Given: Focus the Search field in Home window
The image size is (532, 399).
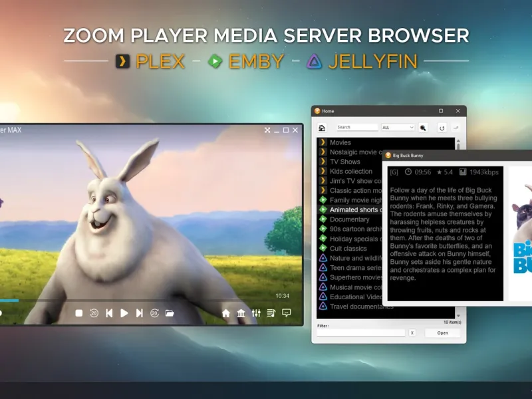Looking at the screenshot, I should click(357, 127).
